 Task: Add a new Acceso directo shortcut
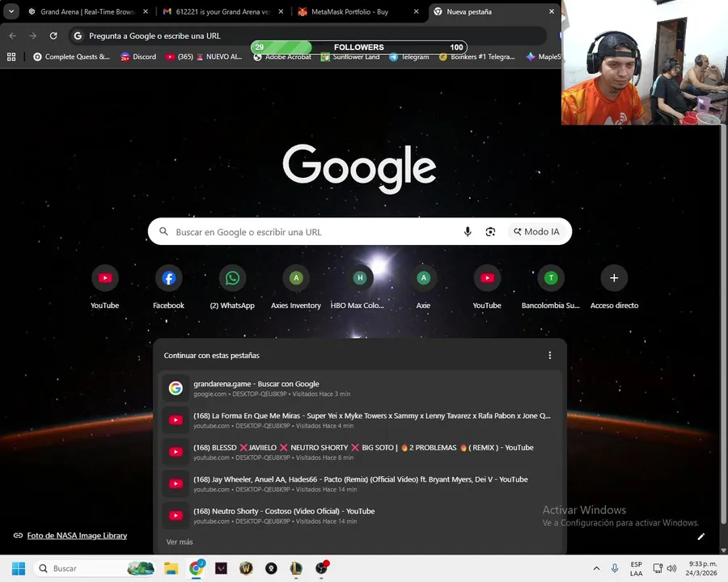pos(614,287)
